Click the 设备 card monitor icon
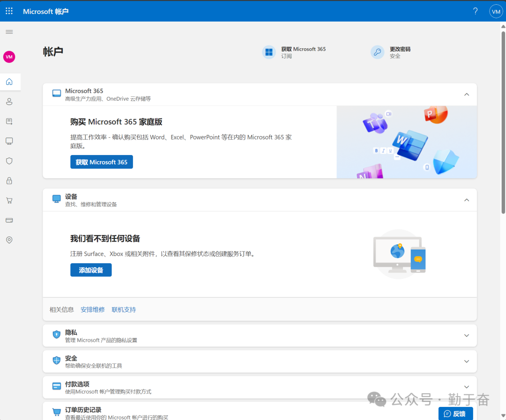Image resolution: width=506 pixels, height=420 pixels. coord(57,199)
